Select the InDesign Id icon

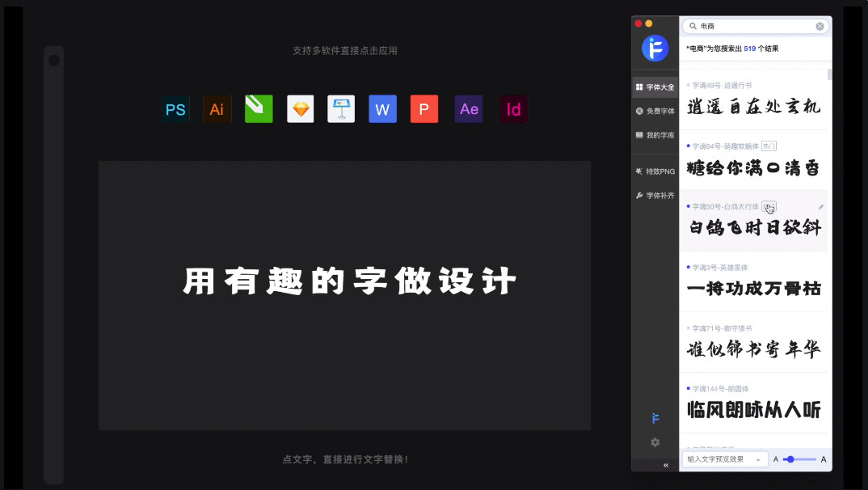tap(513, 109)
